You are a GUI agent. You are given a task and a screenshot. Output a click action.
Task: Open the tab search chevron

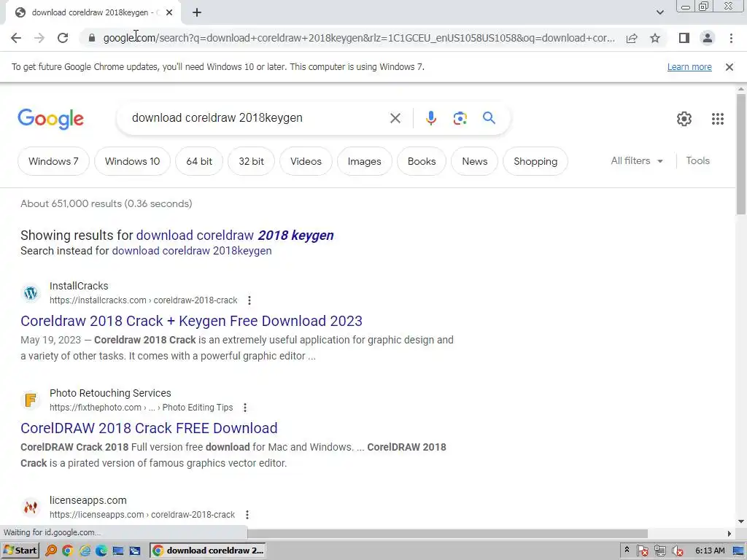pos(659,12)
